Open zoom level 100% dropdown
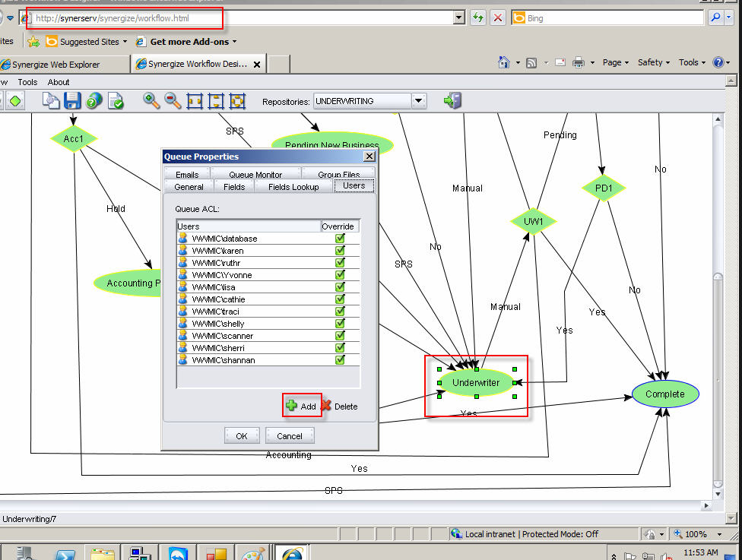742x560 pixels. [x=719, y=534]
